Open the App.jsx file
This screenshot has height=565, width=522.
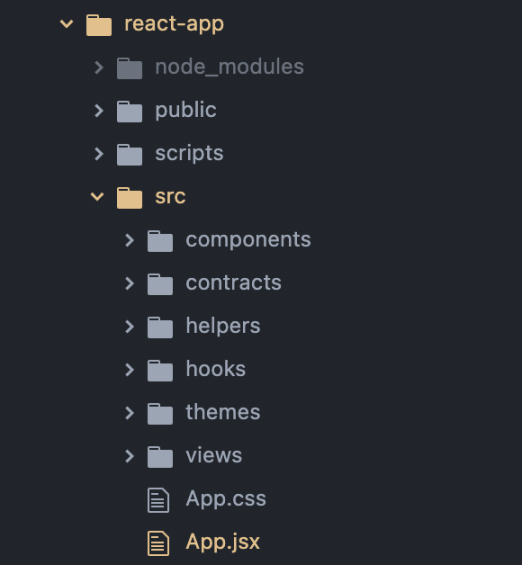[x=223, y=542]
